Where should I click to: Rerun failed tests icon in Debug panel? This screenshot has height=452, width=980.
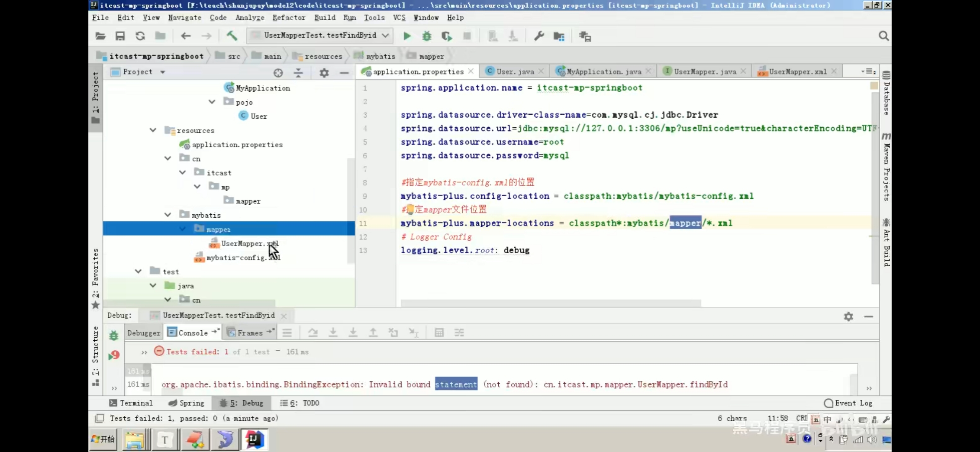coord(114,355)
